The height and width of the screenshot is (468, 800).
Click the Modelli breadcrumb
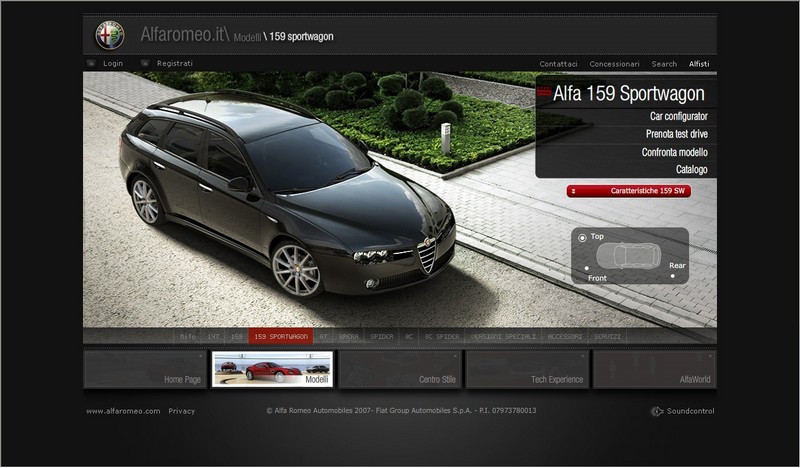point(247,37)
